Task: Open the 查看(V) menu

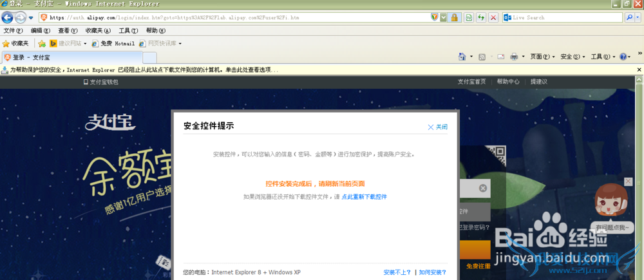Action: (x=68, y=31)
